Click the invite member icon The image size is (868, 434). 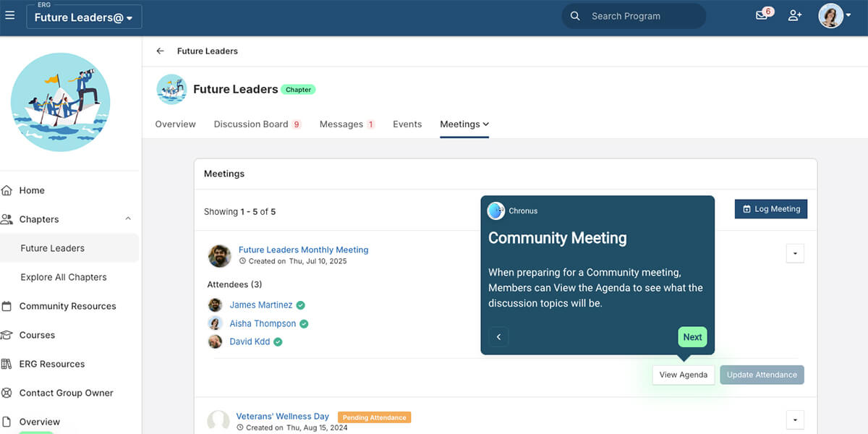794,15
